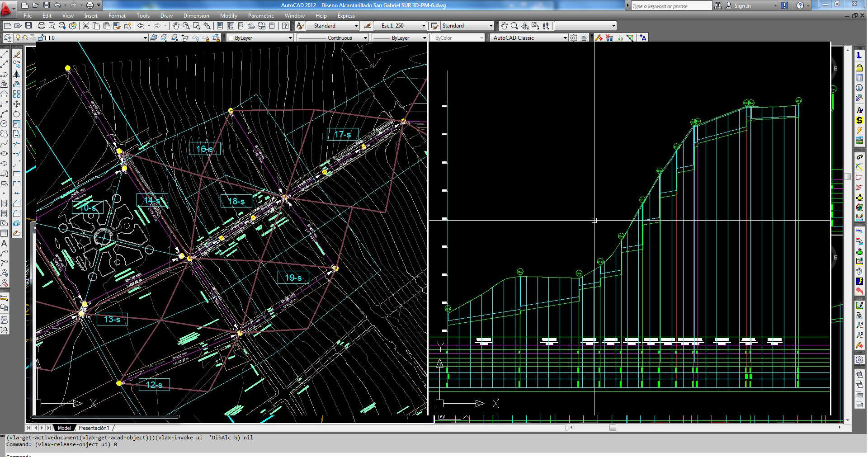This screenshot has height=457, width=868.
Task: Open the Layer Properties Manager
Action: (x=8, y=38)
